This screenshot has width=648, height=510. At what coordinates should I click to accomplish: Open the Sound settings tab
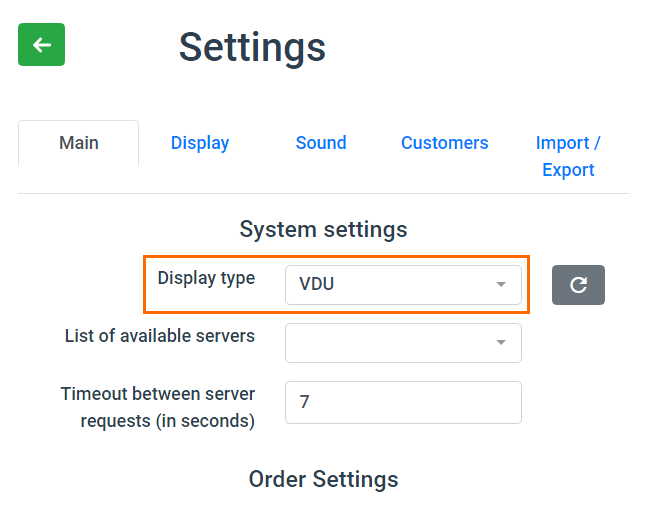[321, 143]
